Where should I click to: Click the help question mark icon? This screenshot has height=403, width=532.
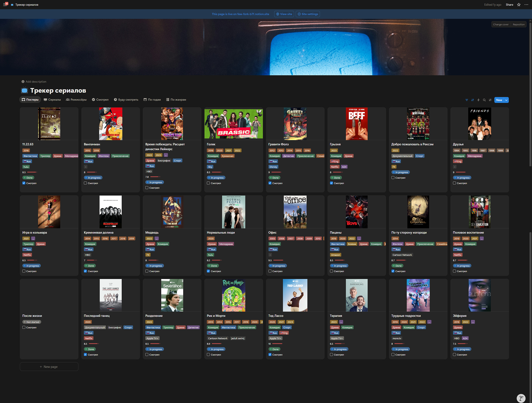(x=521, y=398)
